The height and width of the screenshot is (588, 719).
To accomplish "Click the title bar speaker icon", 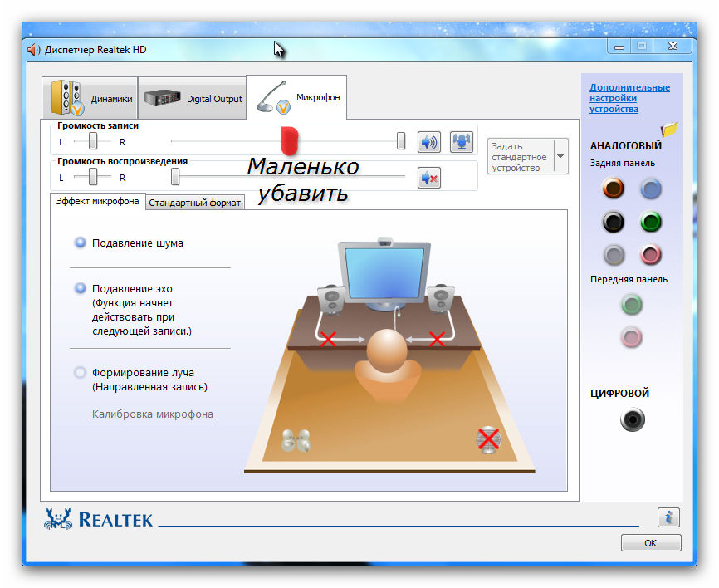I will [34, 50].
